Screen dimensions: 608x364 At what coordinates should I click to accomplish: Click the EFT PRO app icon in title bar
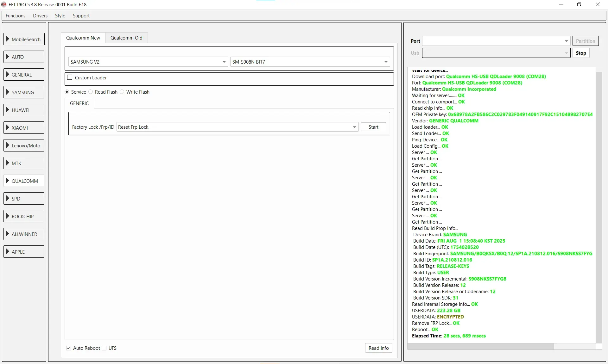pyautogui.click(x=4, y=4)
